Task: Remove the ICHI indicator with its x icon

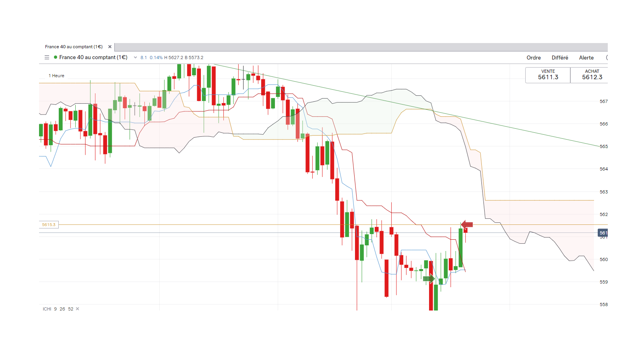Action: 78,309
